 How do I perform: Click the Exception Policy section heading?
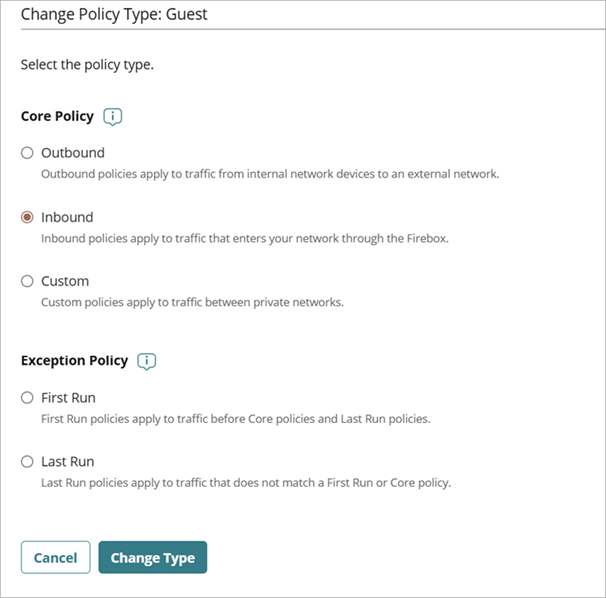click(74, 361)
